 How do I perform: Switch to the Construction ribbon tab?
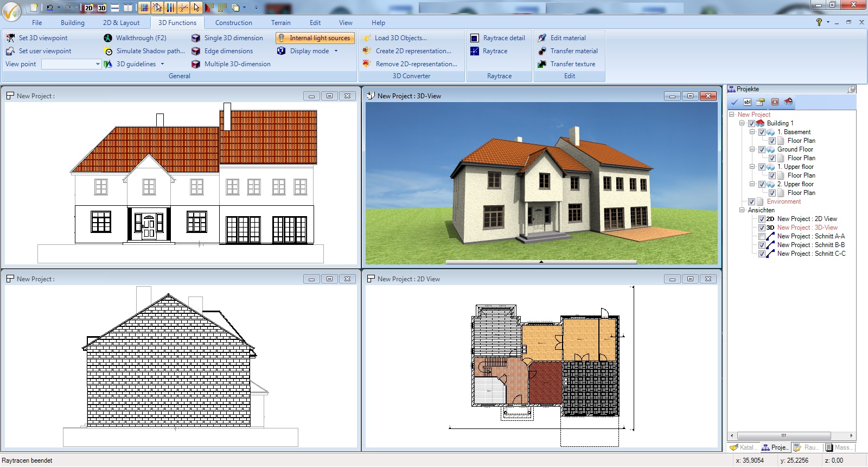(x=233, y=23)
